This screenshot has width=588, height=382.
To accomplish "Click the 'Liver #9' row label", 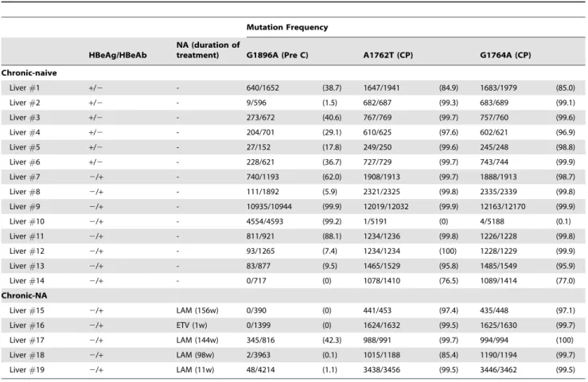I will pyautogui.click(x=25, y=206).
